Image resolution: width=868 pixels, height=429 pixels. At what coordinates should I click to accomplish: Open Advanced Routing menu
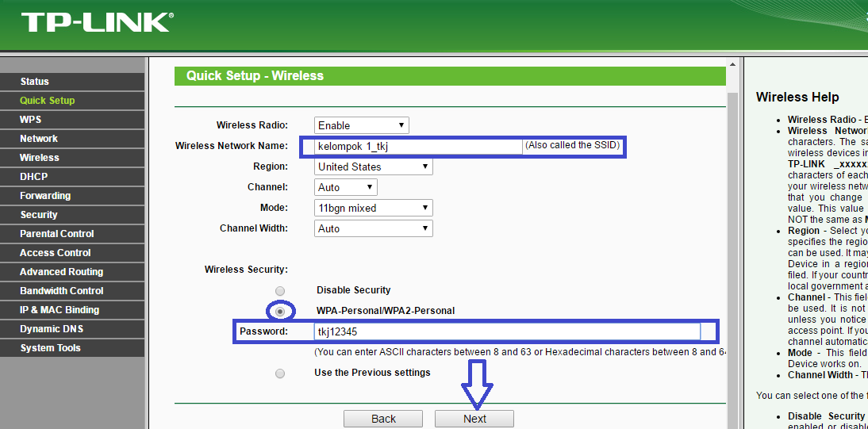point(72,272)
